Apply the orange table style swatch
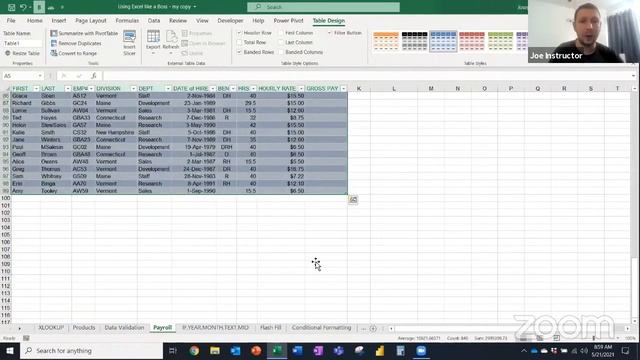The image size is (640, 360). 386,41
